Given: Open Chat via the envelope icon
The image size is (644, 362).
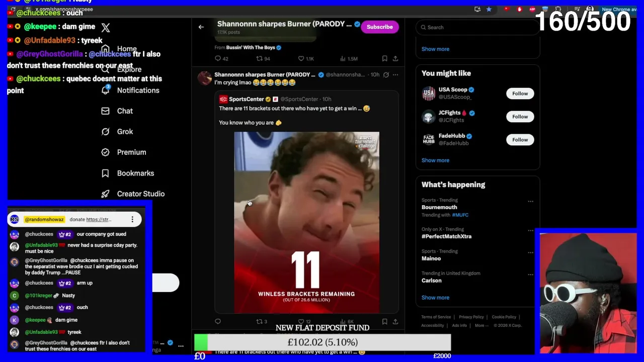Looking at the screenshot, I should [105, 111].
